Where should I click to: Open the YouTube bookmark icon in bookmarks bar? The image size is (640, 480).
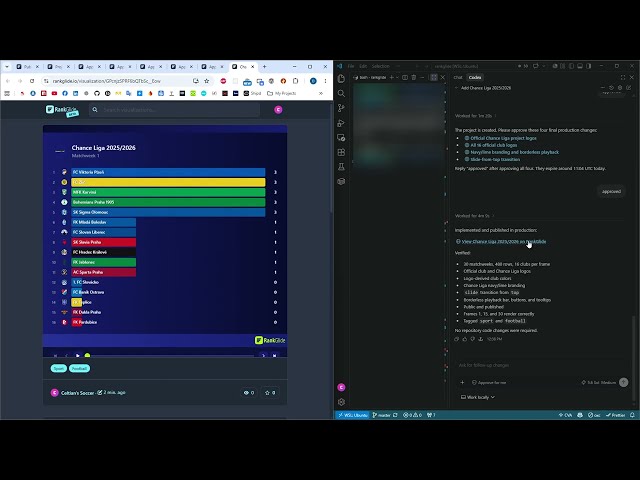point(54,93)
